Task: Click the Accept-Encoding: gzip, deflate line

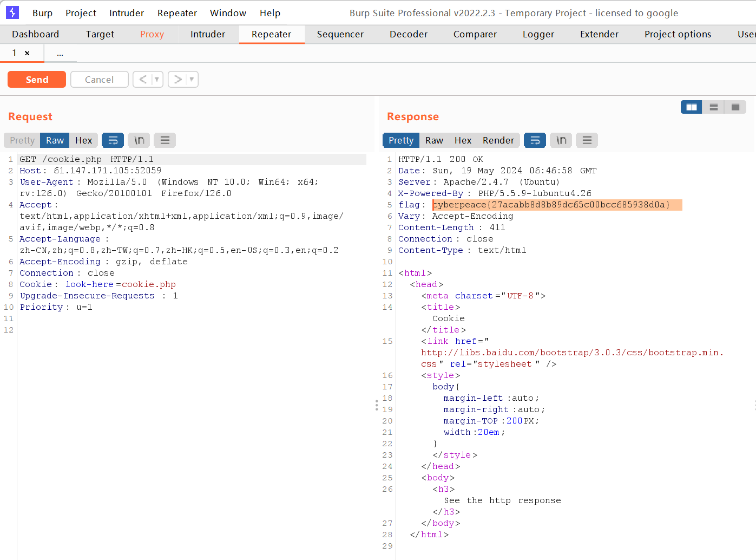Action: click(x=104, y=262)
